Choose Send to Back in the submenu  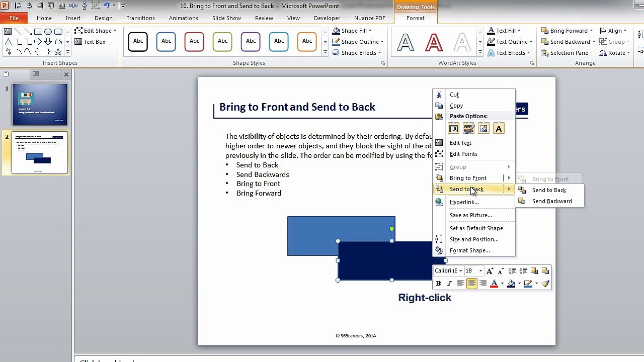tap(550, 190)
